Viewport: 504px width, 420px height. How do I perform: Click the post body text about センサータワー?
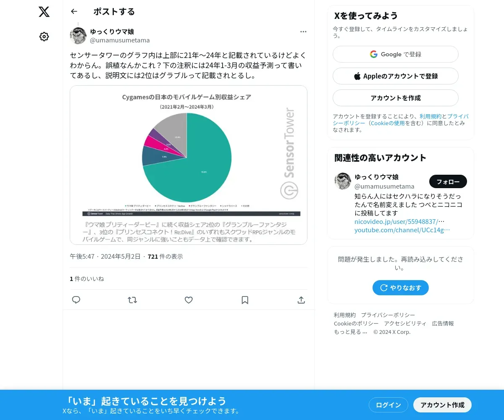click(188, 66)
